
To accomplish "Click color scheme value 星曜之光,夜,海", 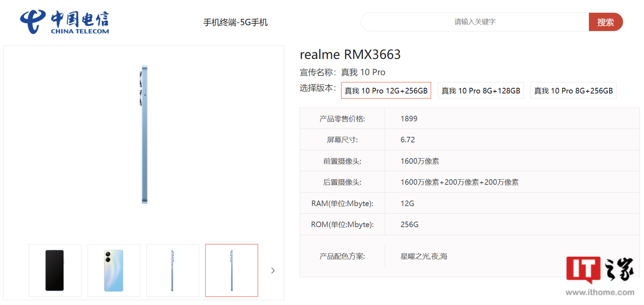I will pos(424,257).
